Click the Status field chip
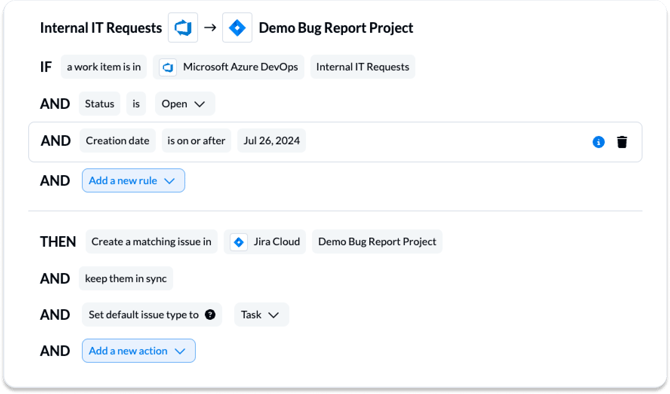This screenshot has width=670, height=394. click(x=100, y=104)
